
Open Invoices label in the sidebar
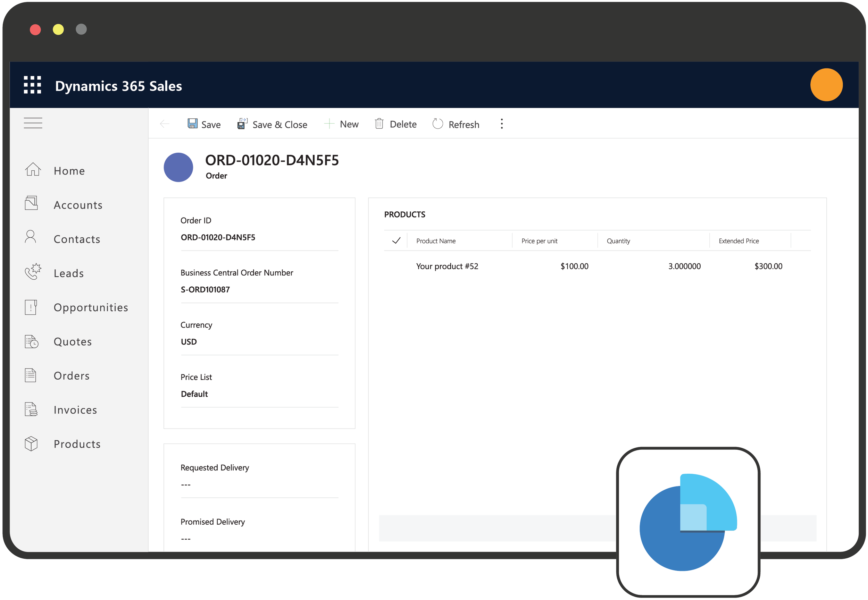76,410
